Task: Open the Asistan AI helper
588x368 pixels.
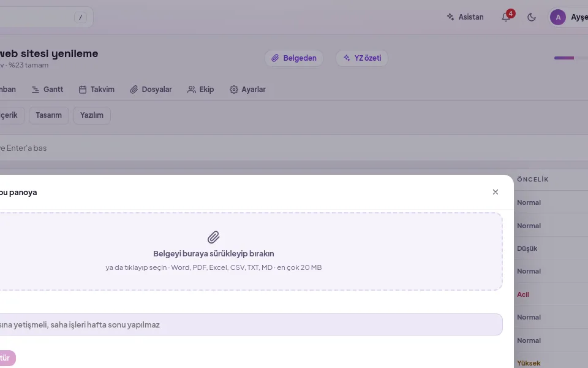Action: [465, 17]
